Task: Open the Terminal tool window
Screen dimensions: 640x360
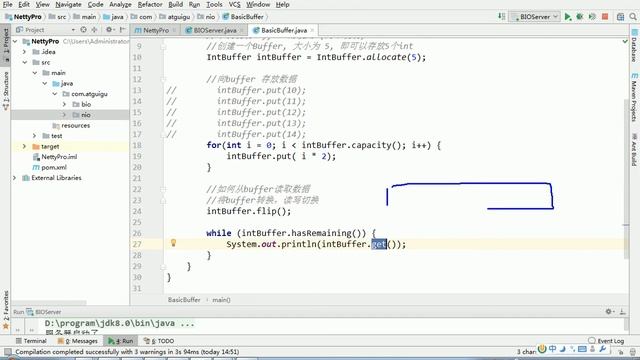Action: point(31,341)
